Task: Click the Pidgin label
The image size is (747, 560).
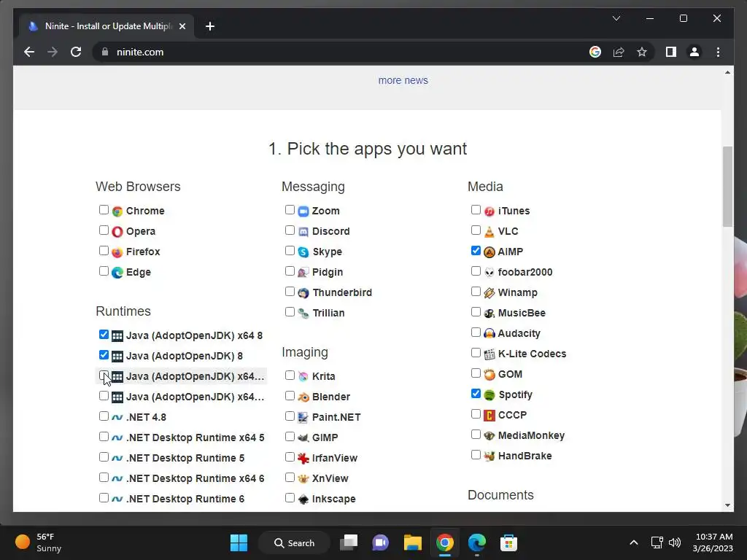Action: [328, 273]
